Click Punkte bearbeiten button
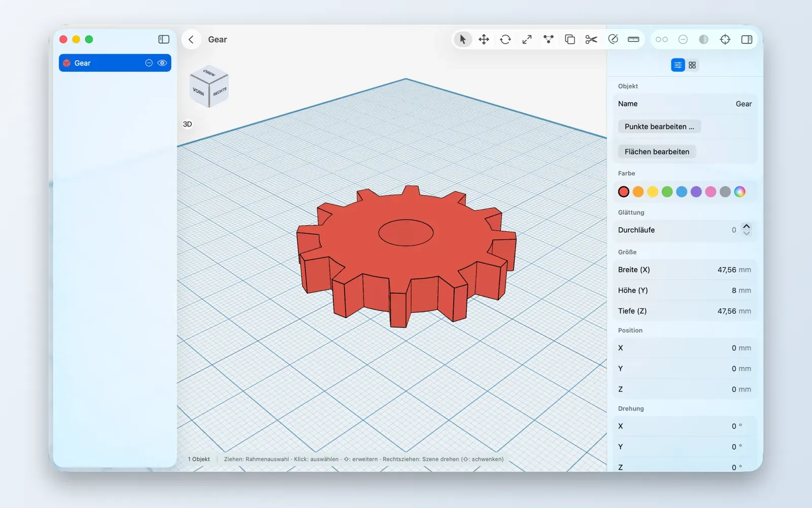Screen dimensions: 812x508 point(659,126)
